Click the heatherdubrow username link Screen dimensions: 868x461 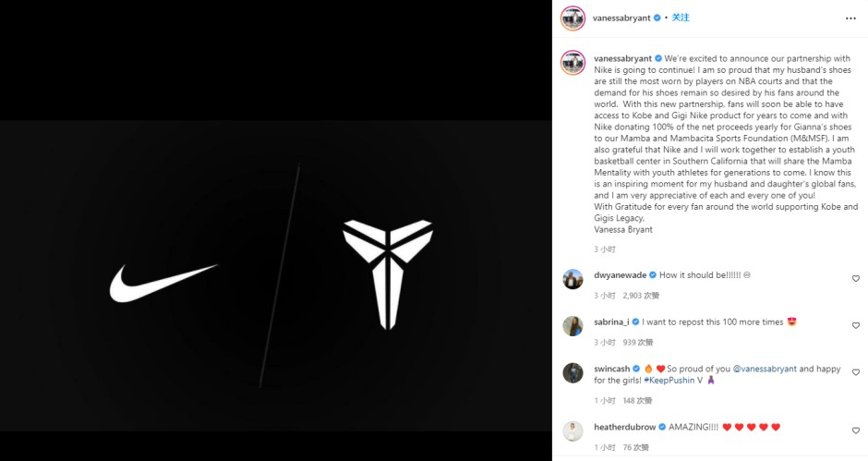624,427
